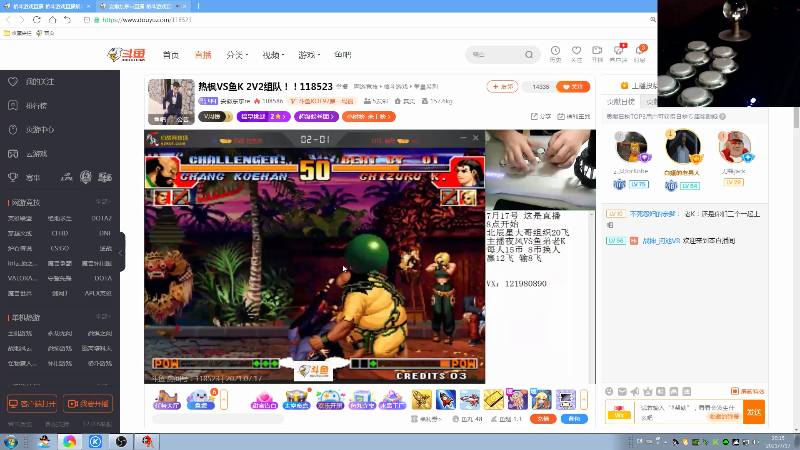Open first-place contributor avatar

(683, 146)
